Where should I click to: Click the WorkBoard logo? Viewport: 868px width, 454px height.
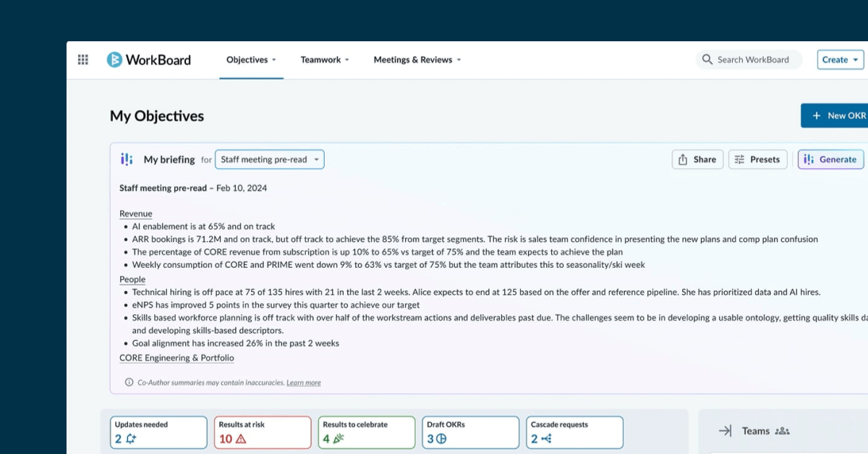(x=149, y=60)
